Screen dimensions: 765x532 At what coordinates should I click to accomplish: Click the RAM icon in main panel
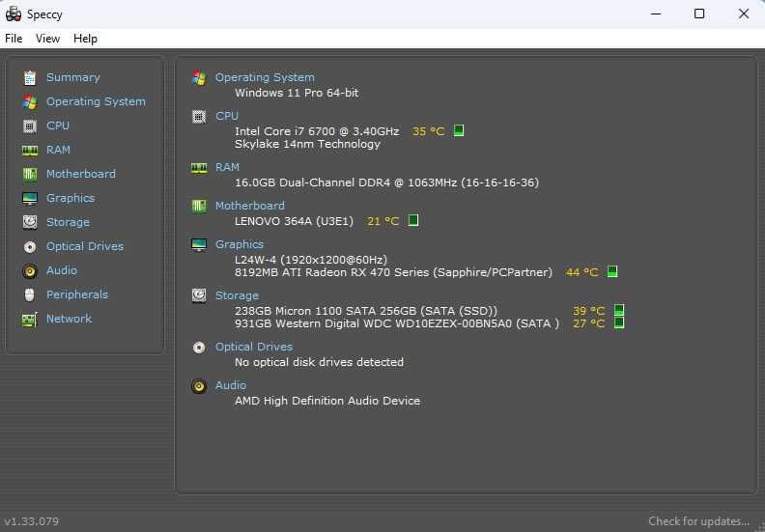pos(199,168)
